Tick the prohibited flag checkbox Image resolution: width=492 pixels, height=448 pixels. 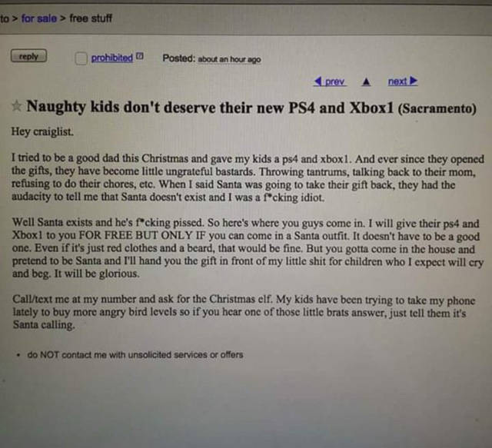coord(81,58)
